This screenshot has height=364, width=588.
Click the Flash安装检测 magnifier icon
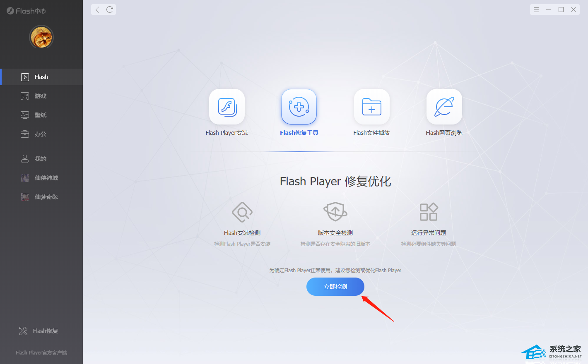(x=242, y=212)
